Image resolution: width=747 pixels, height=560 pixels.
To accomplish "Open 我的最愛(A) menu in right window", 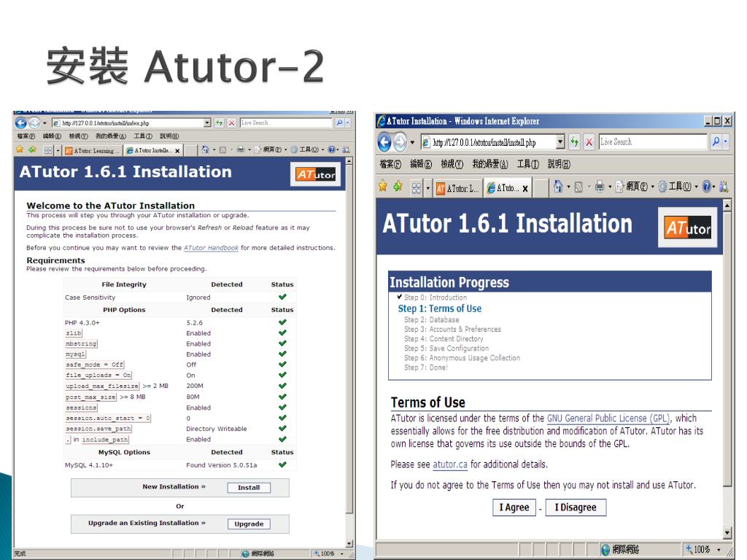I will point(489,164).
